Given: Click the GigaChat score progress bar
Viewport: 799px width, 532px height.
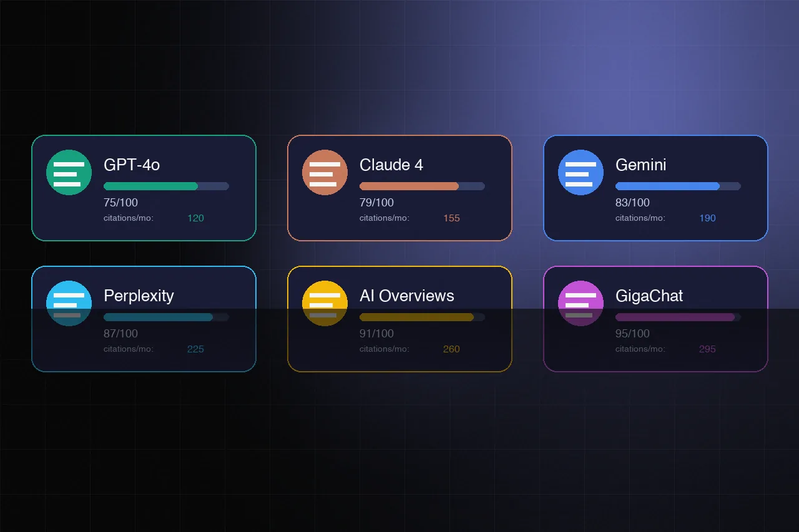Looking at the screenshot, I should (678, 317).
